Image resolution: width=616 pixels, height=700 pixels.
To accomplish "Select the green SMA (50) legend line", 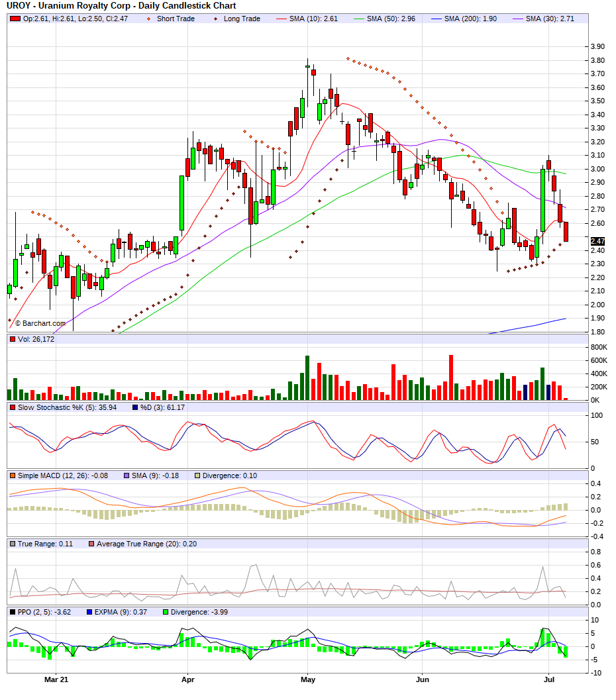I will pos(358,19).
